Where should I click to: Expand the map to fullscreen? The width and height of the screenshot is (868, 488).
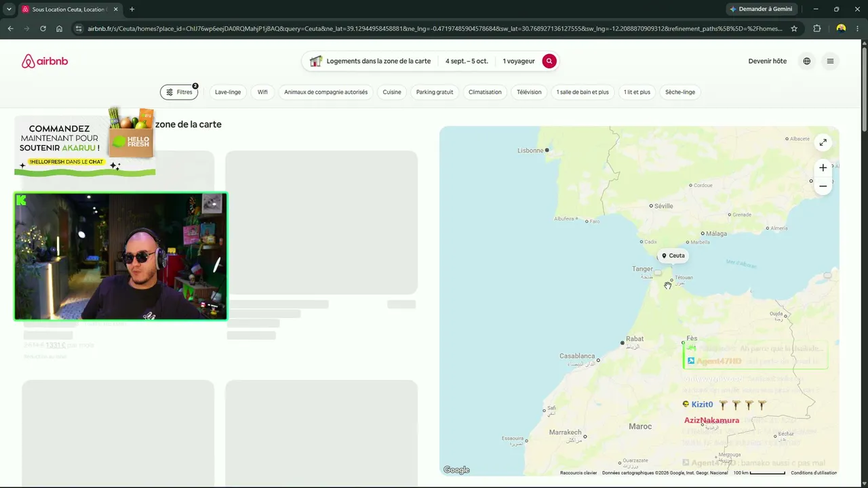point(823,142)
